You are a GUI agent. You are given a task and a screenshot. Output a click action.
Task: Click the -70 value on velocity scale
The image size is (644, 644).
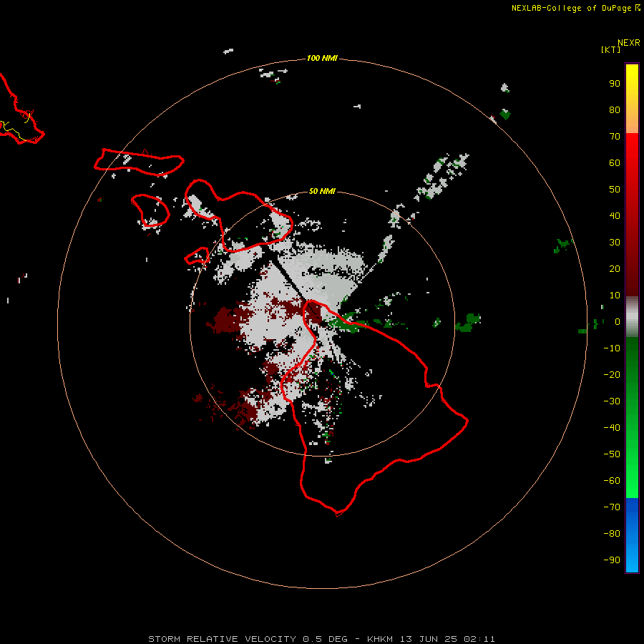coord(612,507)
